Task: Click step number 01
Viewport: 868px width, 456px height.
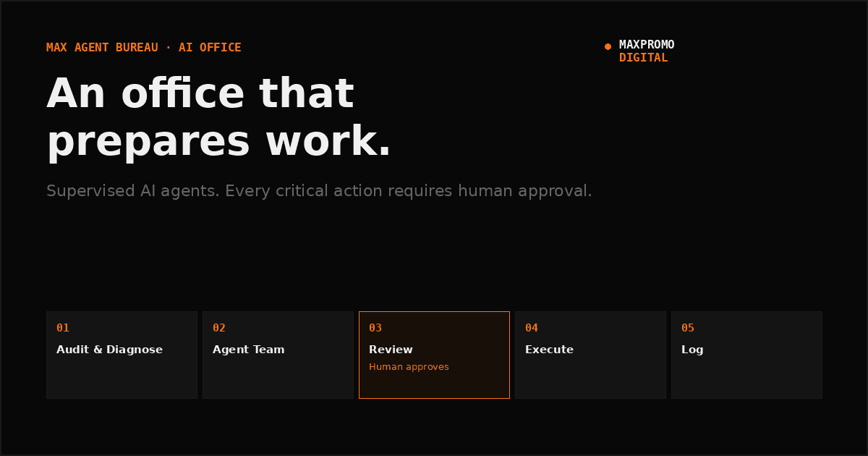Action: click(x=63, y=328)
